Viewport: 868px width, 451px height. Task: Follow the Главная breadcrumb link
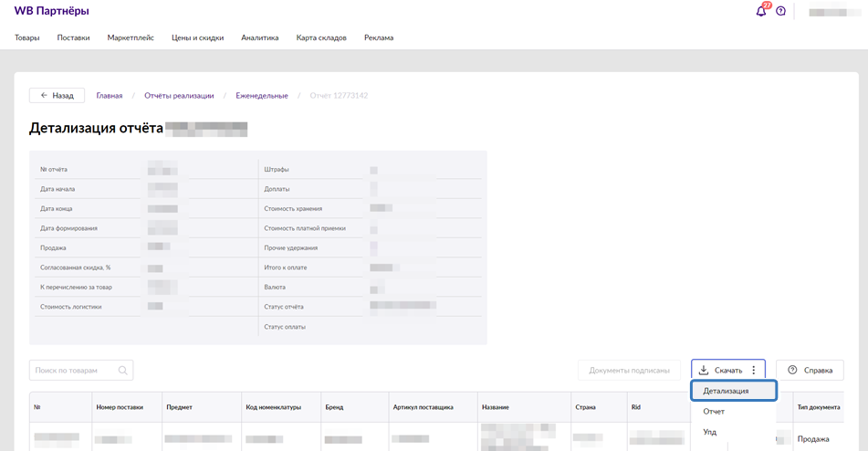click(x=110, y=96)
